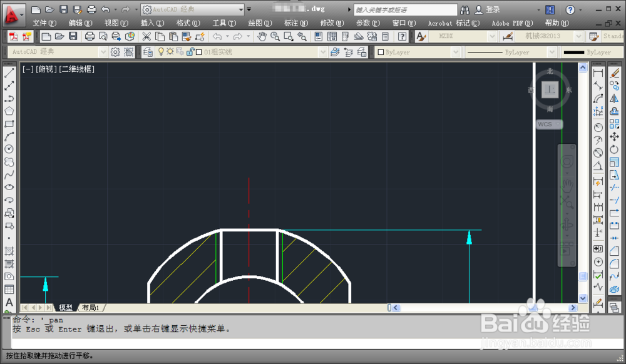Toggle layer lock padlock icon

tap(190, 52)
